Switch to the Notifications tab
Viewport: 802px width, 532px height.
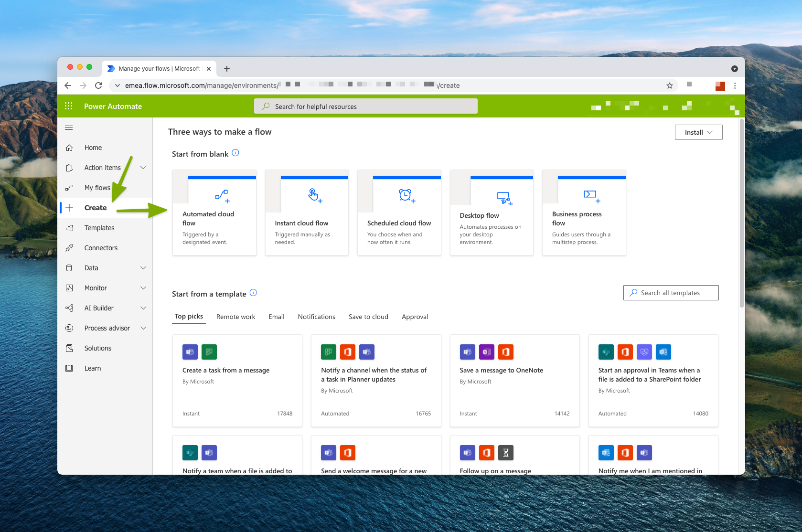(316, 317)
